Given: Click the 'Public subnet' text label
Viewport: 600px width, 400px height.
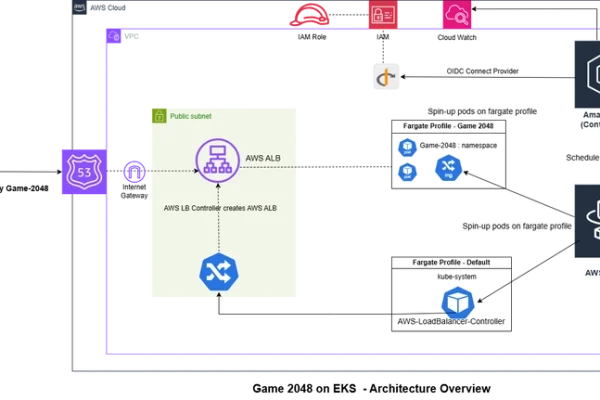Looking at the screenshot, I should tap(190, 116).
